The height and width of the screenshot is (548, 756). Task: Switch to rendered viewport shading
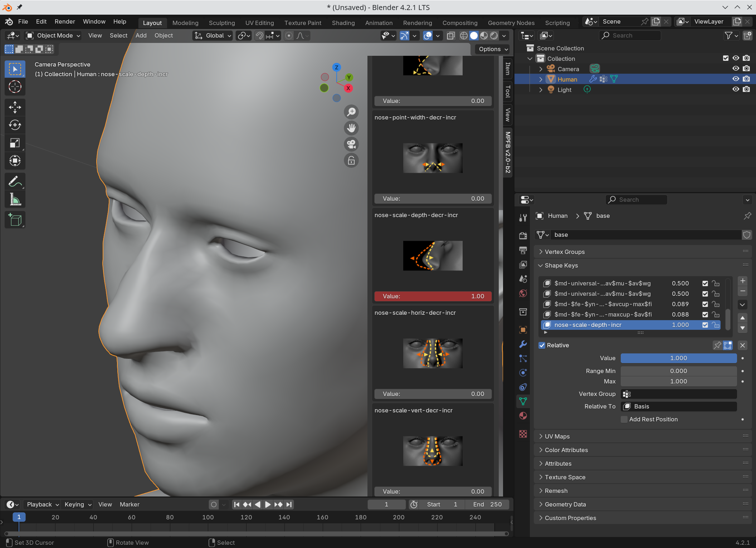pos(494,35)
